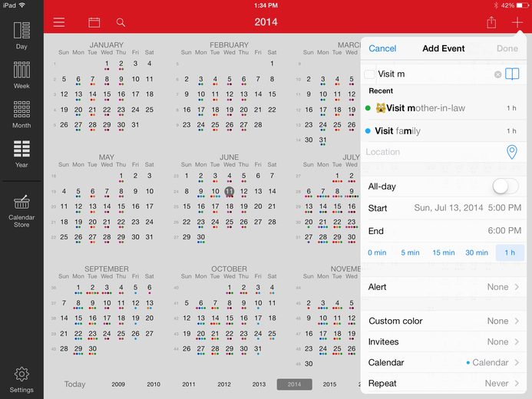Open the OCTOBER month heading
This screenshot has height=399, width=532.
point(229,269)
